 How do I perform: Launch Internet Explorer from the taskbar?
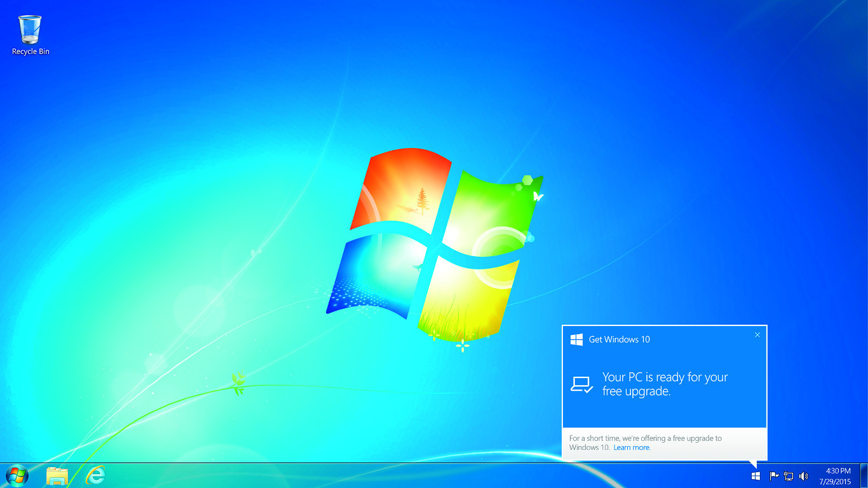(95, 475)
